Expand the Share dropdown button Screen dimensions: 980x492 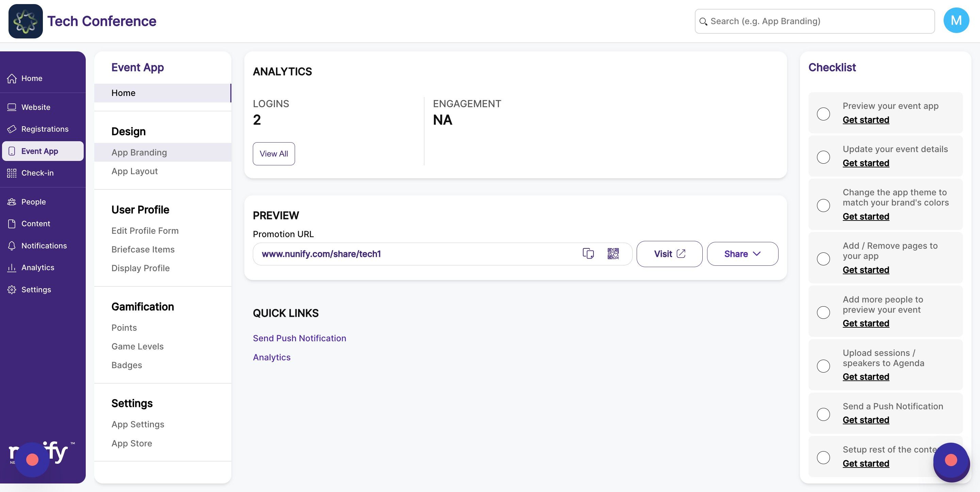point(742,254)
